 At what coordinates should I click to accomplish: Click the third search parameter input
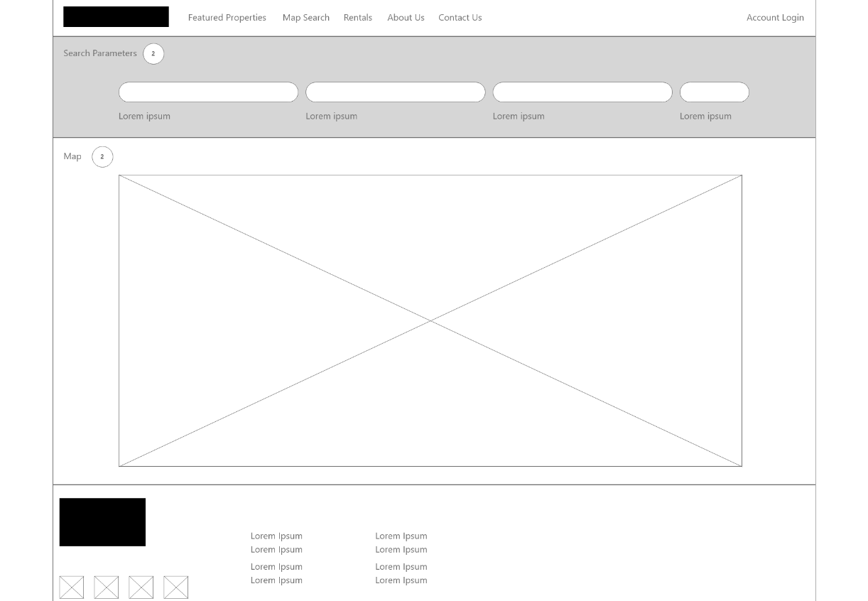(582, 92)
